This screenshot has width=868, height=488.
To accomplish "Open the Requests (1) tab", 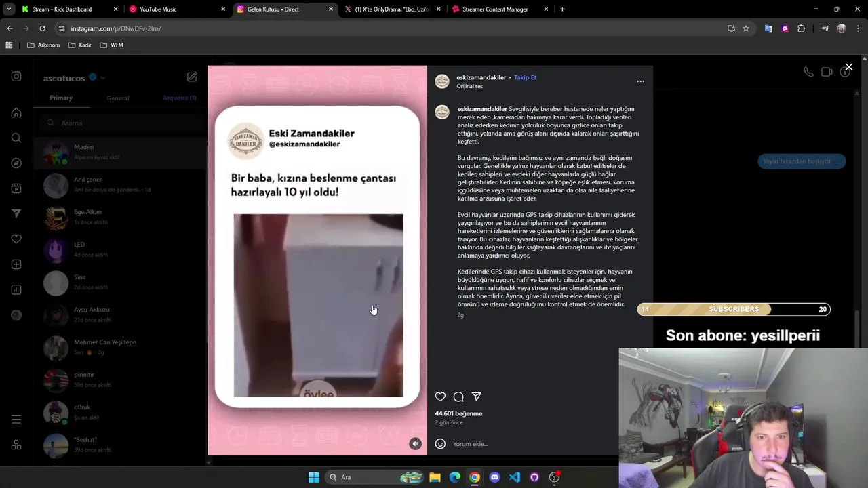I will pos(179,98).
